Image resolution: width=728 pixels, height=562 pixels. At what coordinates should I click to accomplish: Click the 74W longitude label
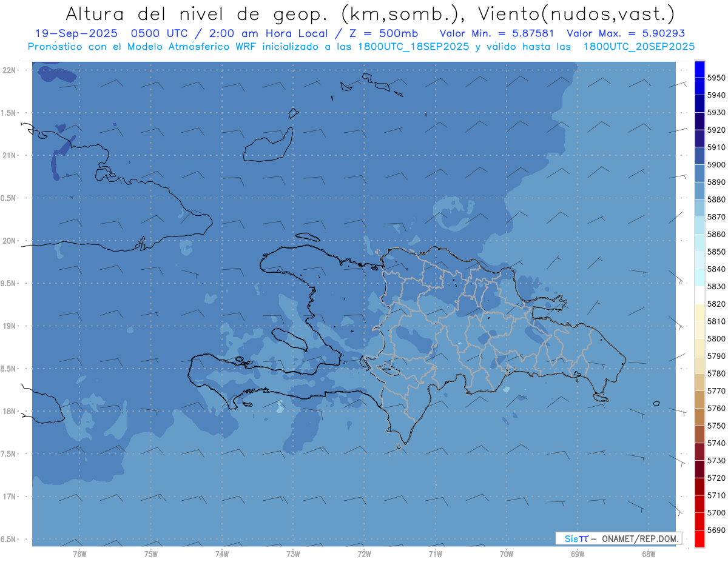coord(222,554)
